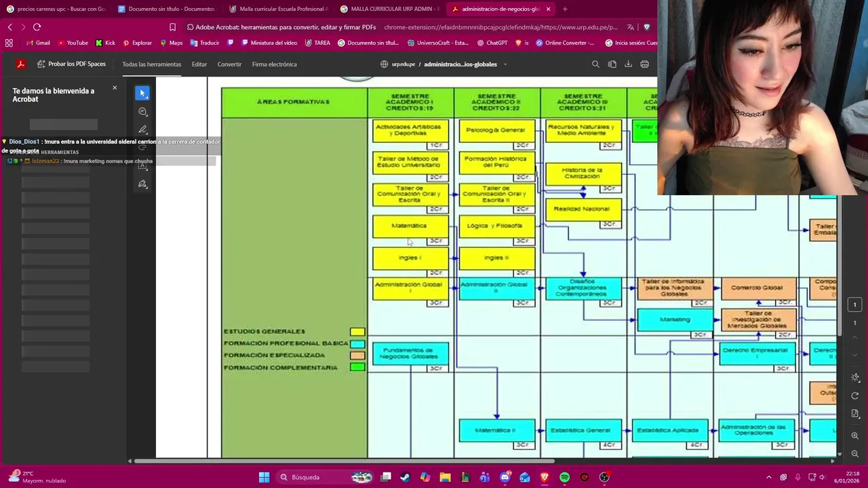This screenshot has width=868, height=488.
Task: Open Firma electrónica menu
Action: (274, 64)
